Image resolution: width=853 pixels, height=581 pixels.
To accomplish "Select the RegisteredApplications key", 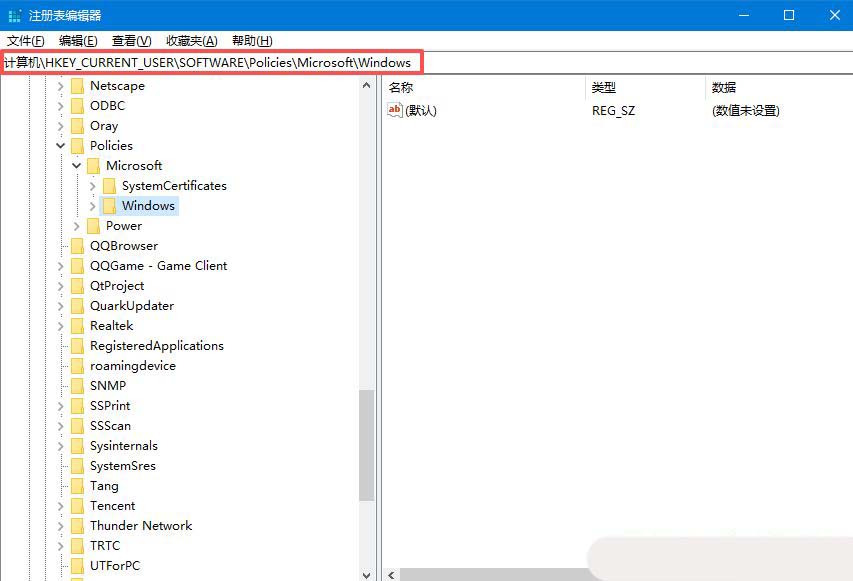I will pyautogui.click(x=157, y=346).
